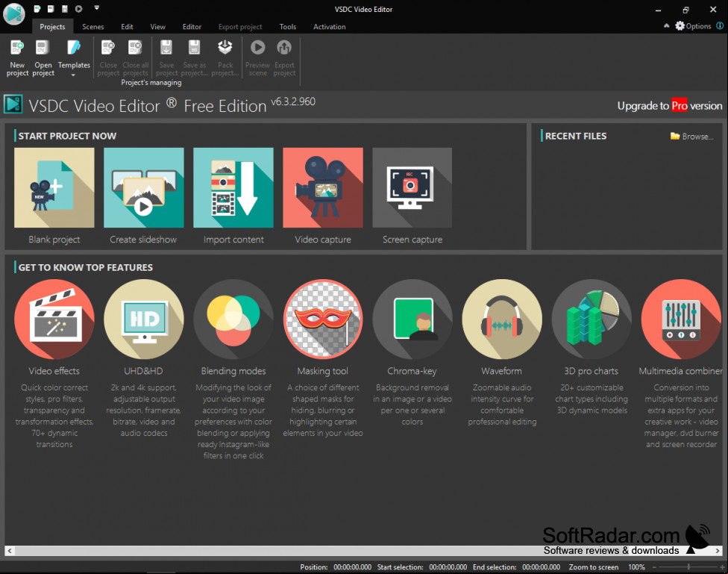Click the Close all projects icon
Screen dimensions: 728x574
click(135, 48)
